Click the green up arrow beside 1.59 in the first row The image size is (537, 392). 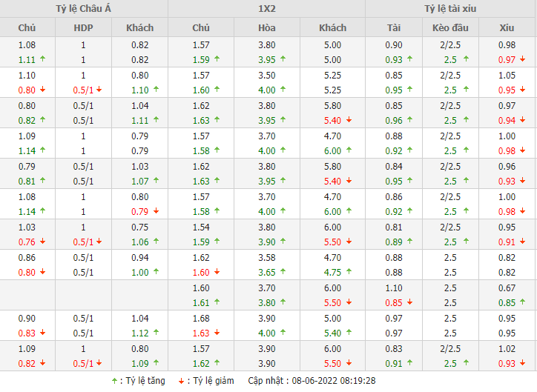pos(217,59)
